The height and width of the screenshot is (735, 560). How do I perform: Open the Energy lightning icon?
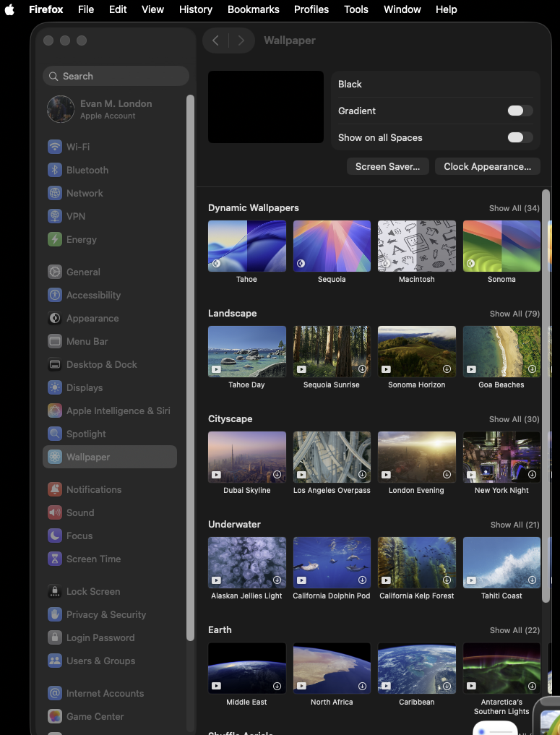point(55,239)
